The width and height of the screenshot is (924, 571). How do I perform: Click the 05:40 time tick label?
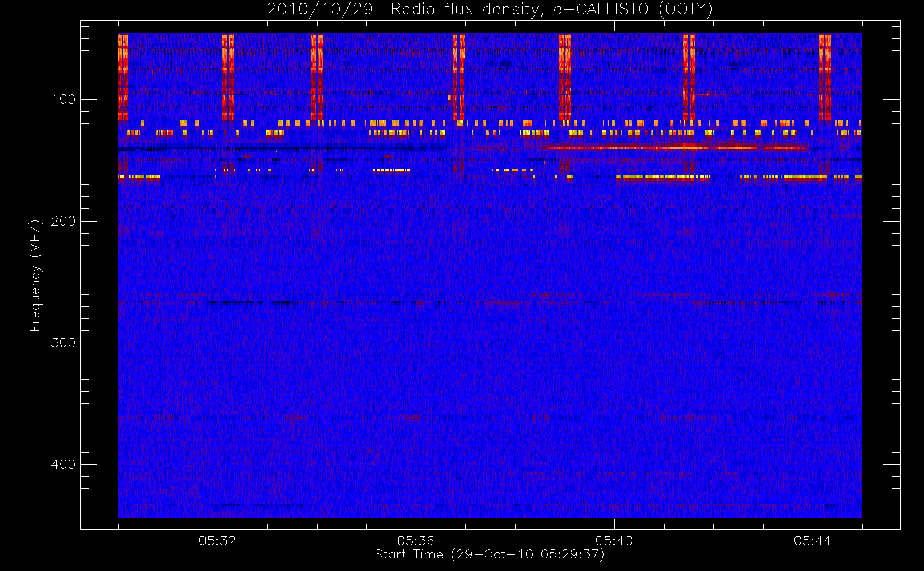[x=614, y=541]
